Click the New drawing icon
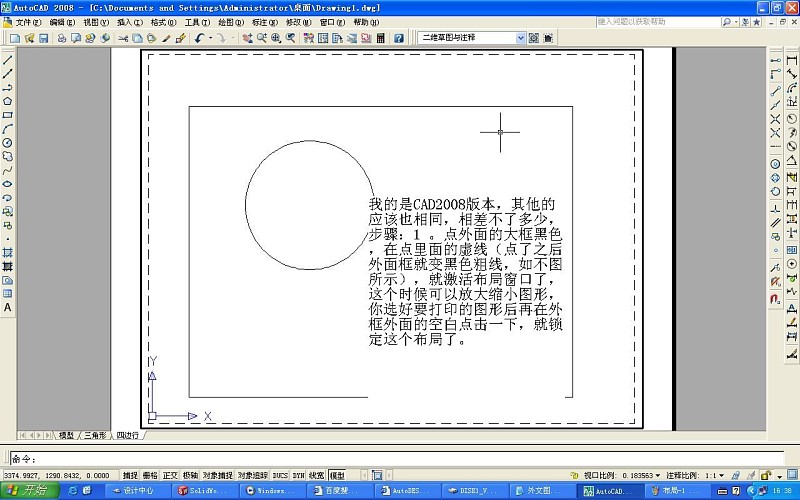Image resolution: width=800 pixels, height=500 pixels. (x=15, y=38)
